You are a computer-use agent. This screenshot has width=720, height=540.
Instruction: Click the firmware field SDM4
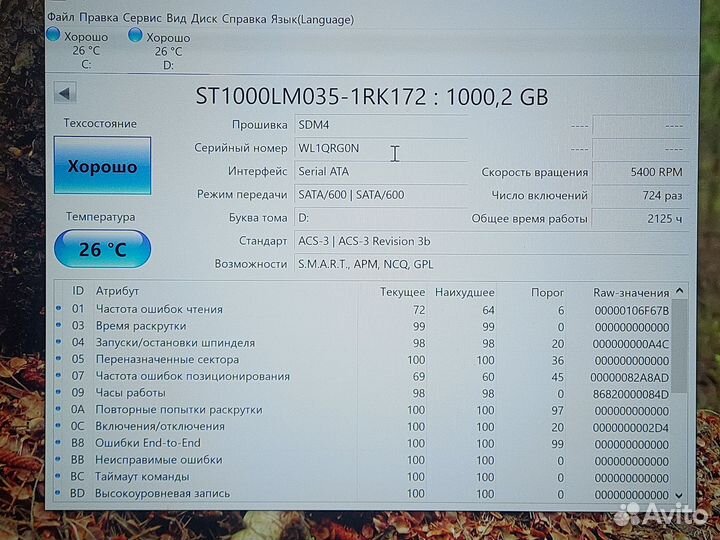pos(381,125)
